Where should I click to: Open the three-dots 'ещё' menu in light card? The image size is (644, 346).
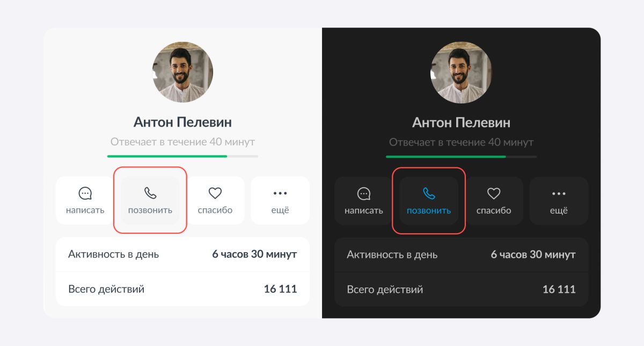tap(280, 193)
